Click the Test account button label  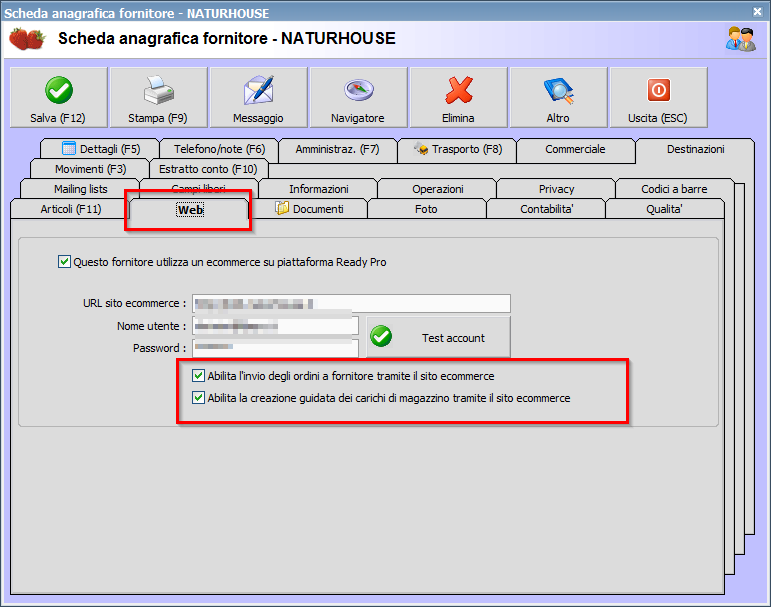click(453, 338)
